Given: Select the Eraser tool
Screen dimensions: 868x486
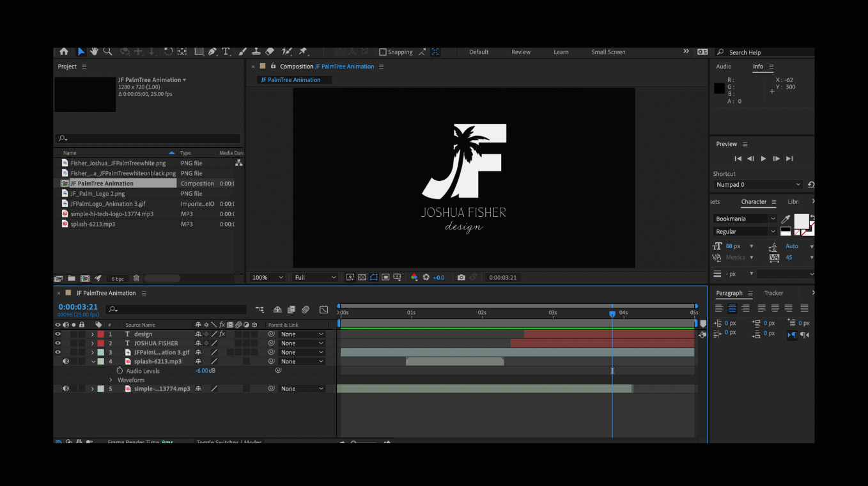Looking at the screenshot, I should point(270,52).
